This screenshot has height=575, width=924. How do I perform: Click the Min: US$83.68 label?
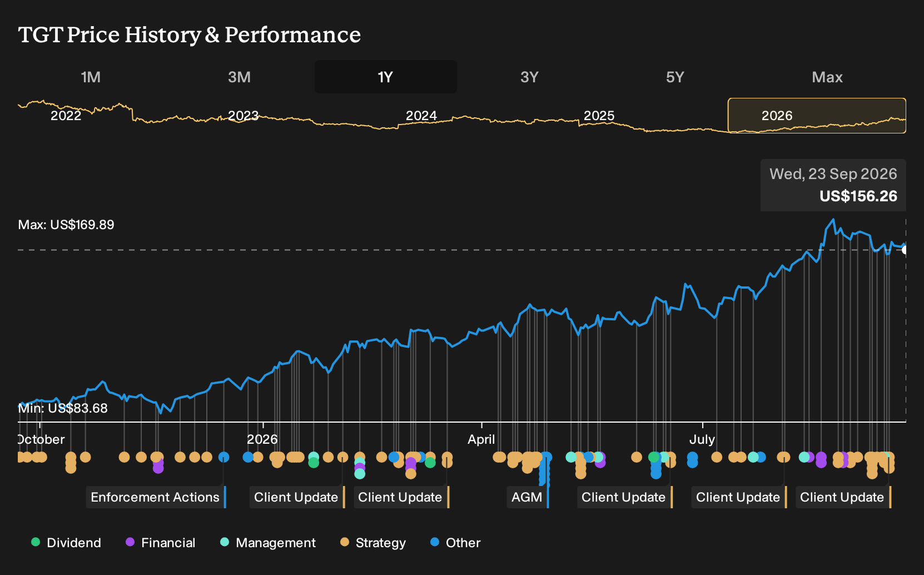(63, 408)
